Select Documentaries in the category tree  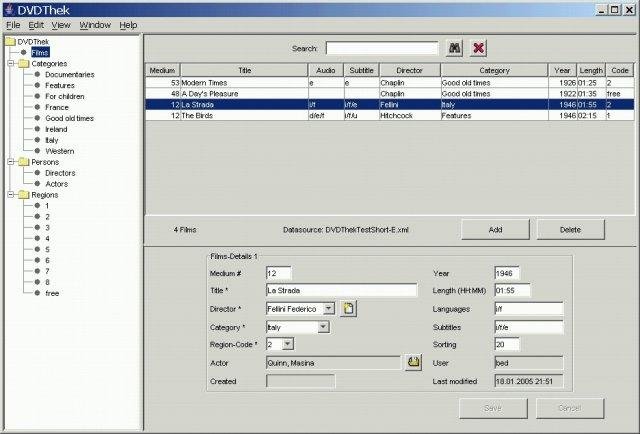69,75
